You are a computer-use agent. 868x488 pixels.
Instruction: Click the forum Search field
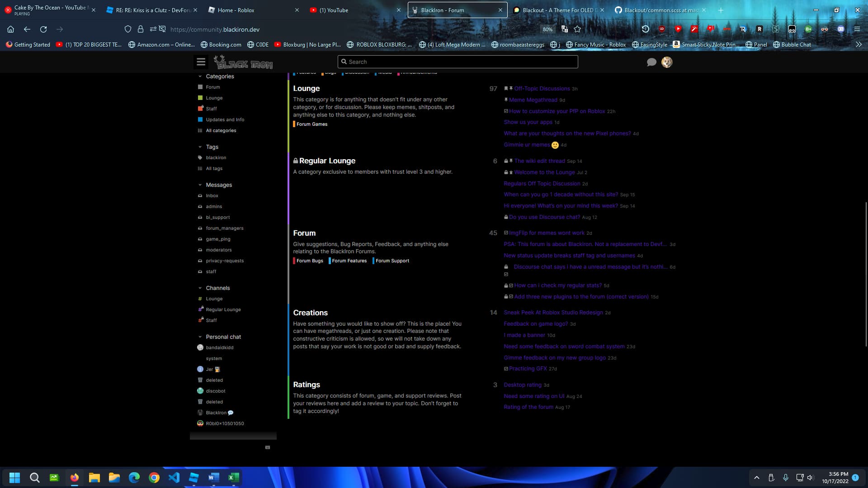458,62
